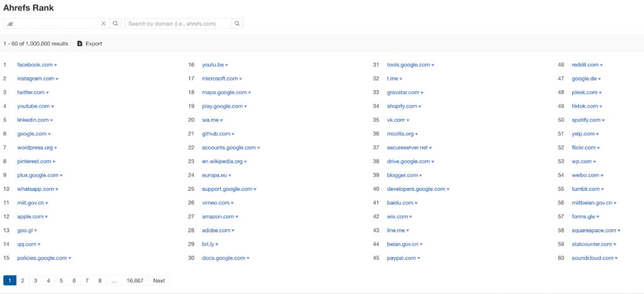Go to last page 16,667
This screenshot has width=644, height=294.
pyautogui.click(x=135, y=280)
